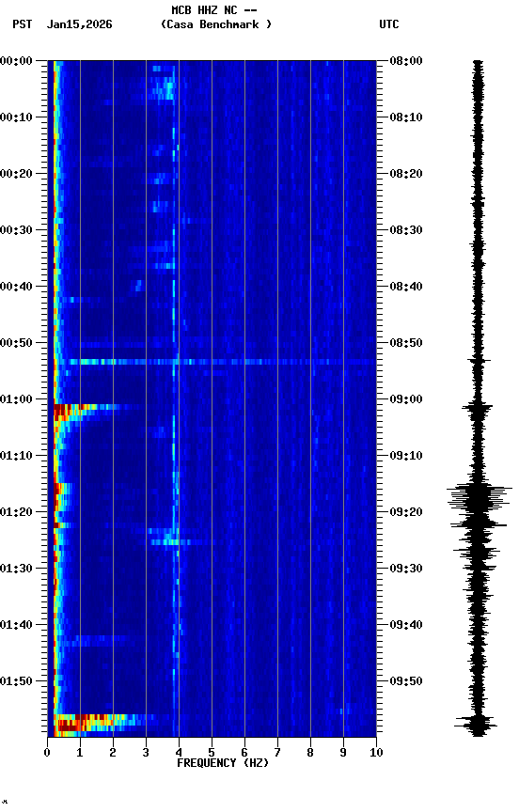Click the 01:50 PST time label
Screen dimensions: 519x812
click(16, 681)
